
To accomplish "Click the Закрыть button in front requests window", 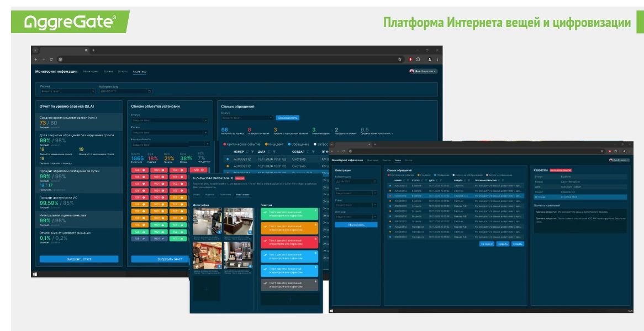I will pyautogui.click(x=503, y=244).
